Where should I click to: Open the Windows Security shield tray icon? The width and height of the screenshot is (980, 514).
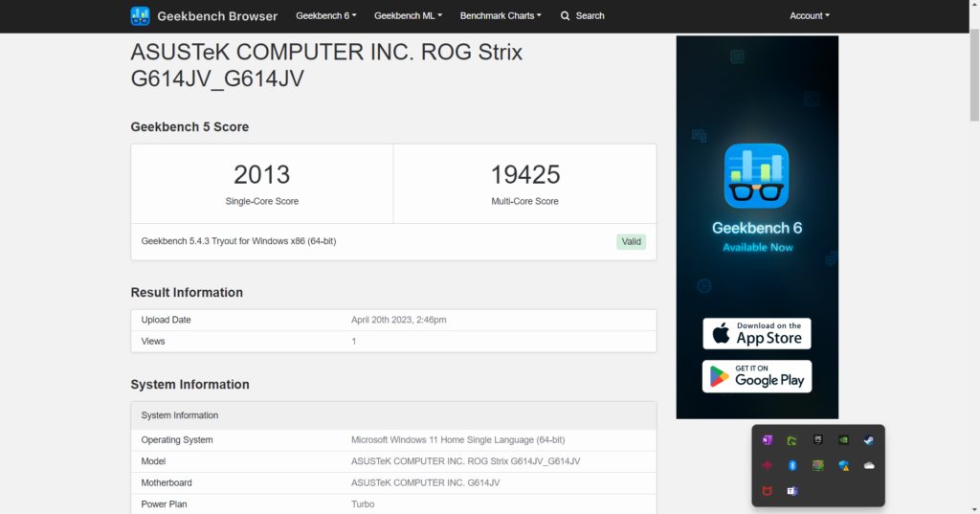coord(843,465)
